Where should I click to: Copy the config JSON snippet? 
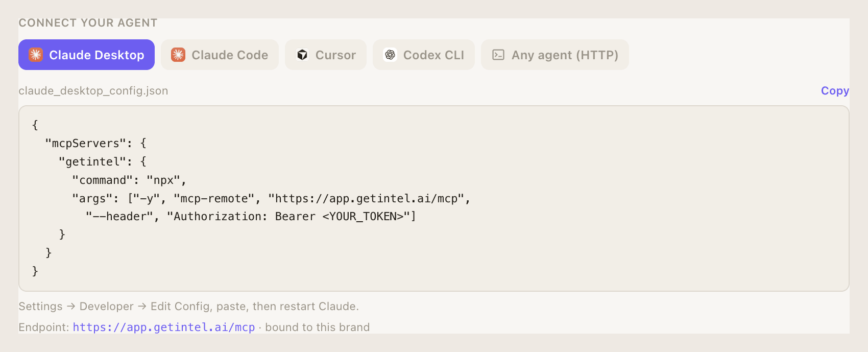click(835, 91)
